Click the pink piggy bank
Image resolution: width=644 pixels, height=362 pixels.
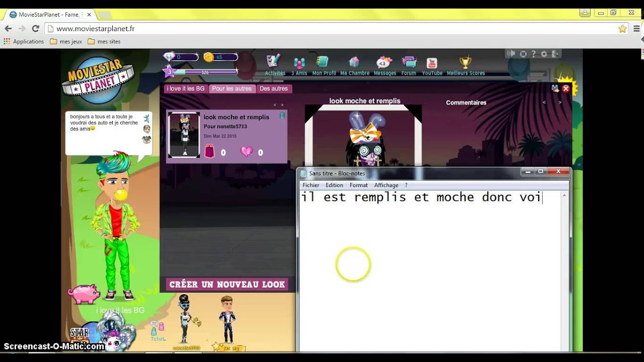click(84, 294)
